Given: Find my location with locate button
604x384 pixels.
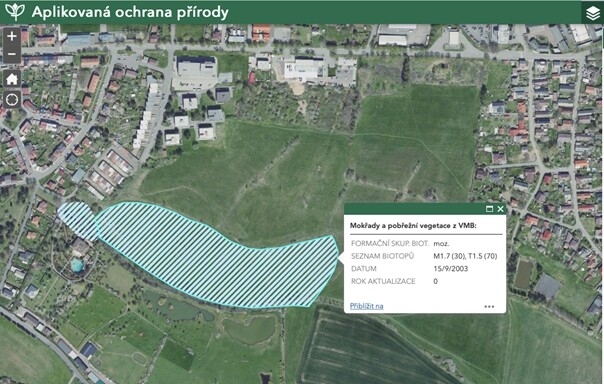Looking at the screenshot, I should click(x=12, y=100).
